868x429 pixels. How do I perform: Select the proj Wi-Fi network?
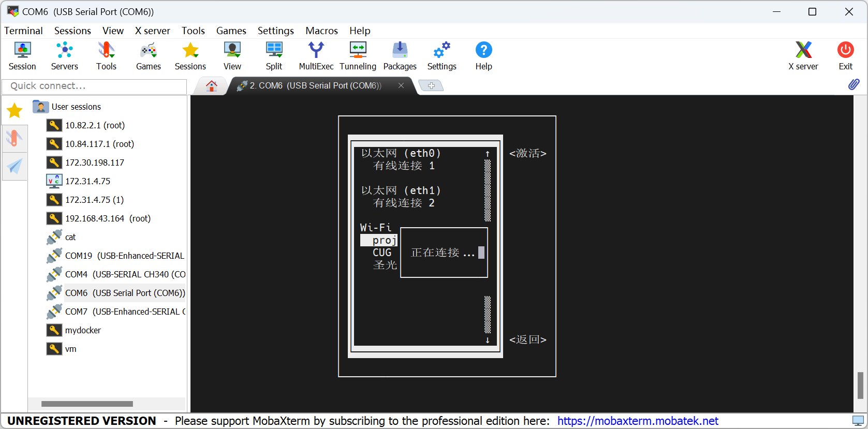379,240
